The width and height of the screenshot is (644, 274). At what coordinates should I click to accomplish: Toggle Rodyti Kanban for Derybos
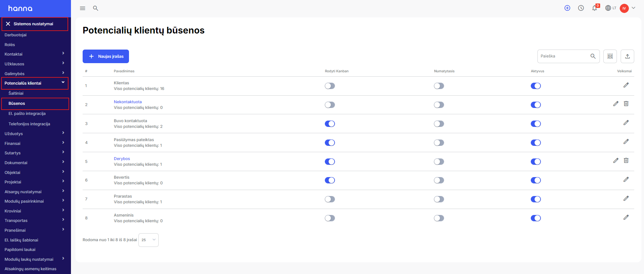pyautogui.click(x=330, y=162)
